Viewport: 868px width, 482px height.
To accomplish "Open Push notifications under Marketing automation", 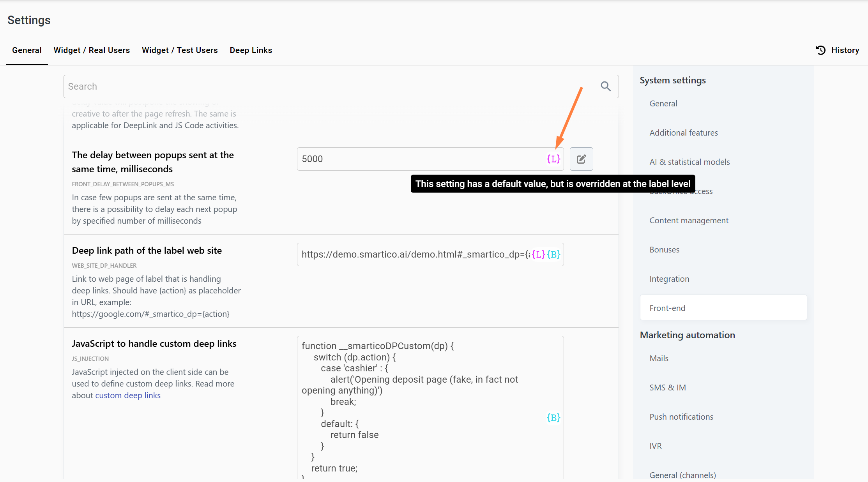I will (681, 417).
